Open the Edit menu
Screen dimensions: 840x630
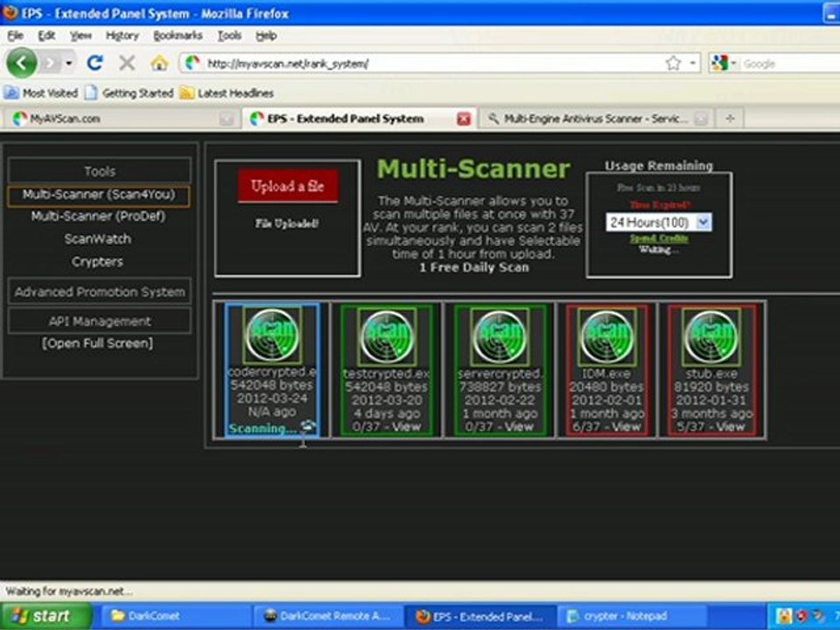46,35
